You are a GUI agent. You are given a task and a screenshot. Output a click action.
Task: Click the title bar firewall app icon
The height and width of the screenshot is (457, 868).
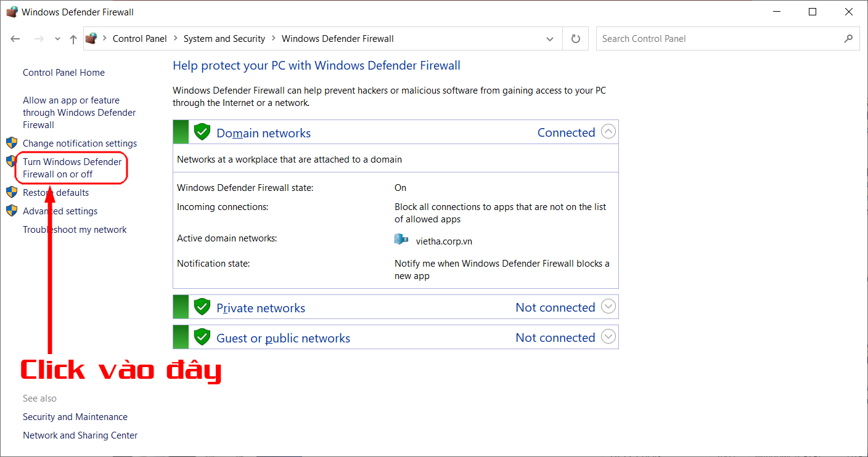point(12,12)
